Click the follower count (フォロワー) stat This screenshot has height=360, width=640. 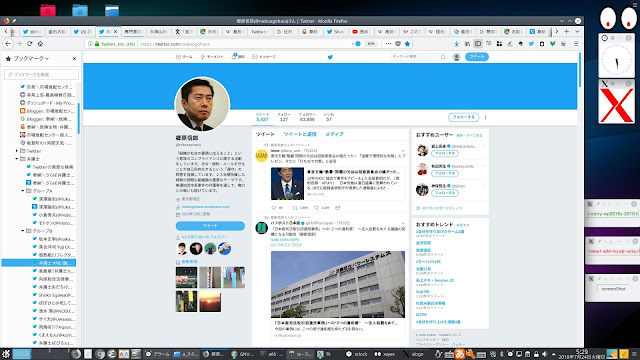coord(307,117)
